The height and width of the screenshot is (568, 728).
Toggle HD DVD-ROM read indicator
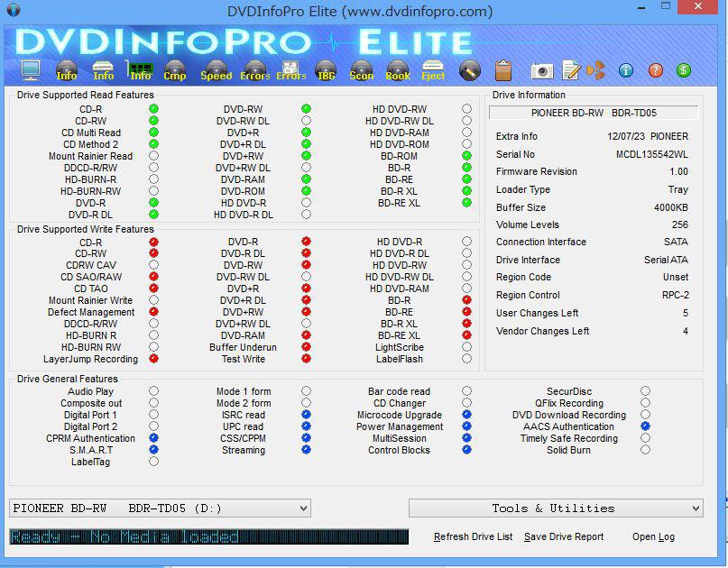[466, 144]
